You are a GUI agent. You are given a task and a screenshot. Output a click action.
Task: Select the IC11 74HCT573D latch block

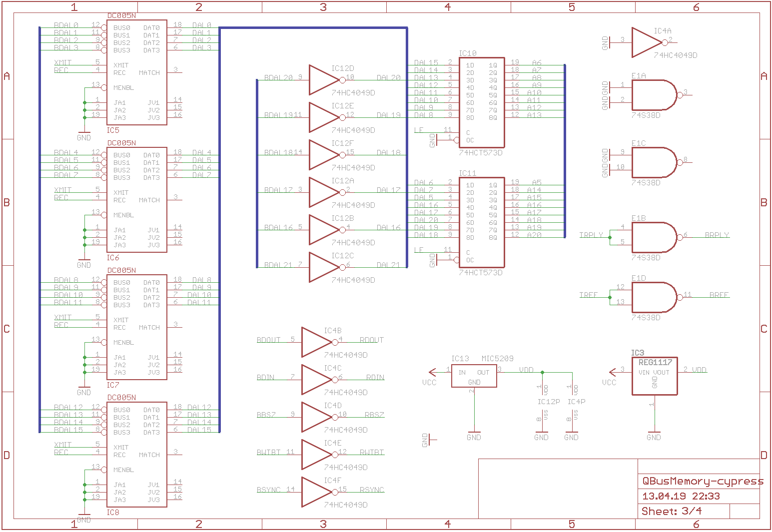click(x=482, y=222)
